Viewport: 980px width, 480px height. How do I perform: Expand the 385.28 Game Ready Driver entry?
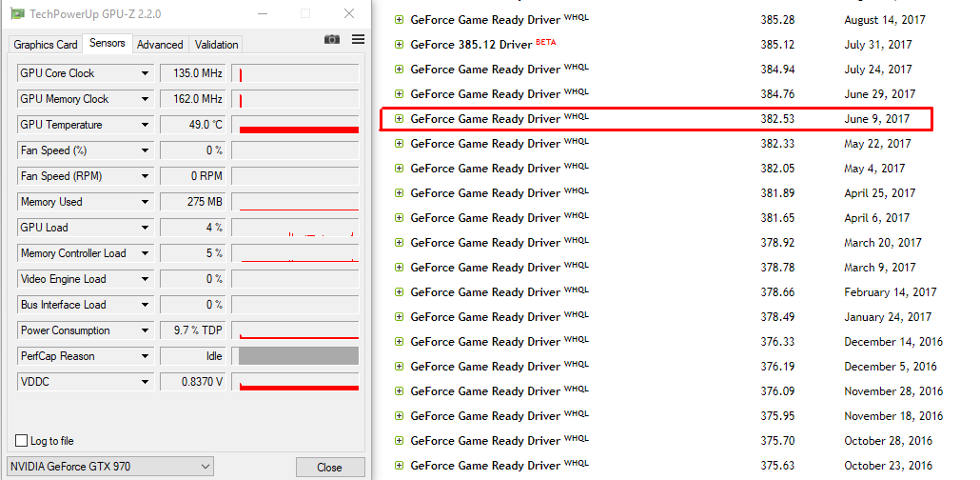tap(399, 19)
